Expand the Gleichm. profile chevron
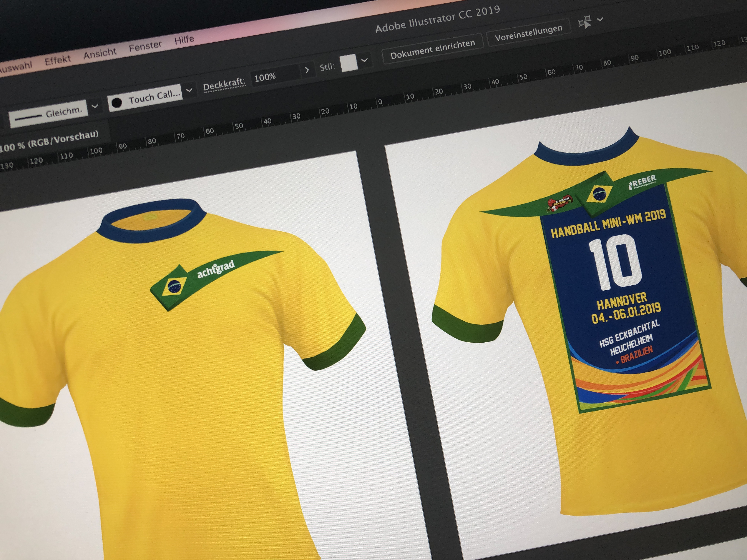This screenshot has width=747, height=560. coord(95,106)
